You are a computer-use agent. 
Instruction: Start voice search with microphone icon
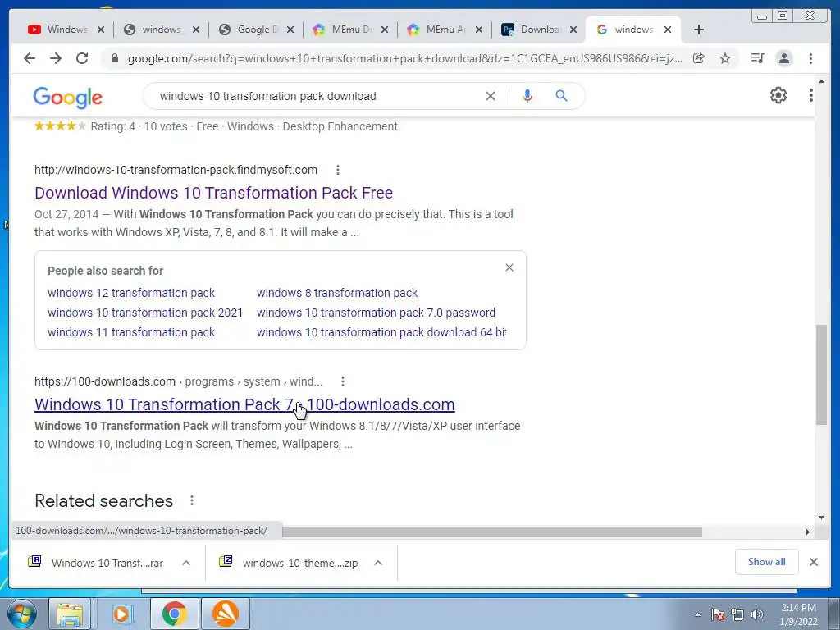[527, 96]
